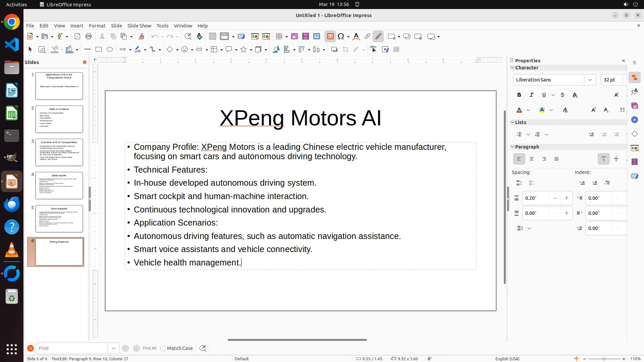
Task: Open the Gallery deck in the sidebar
Action: [634, 106]
